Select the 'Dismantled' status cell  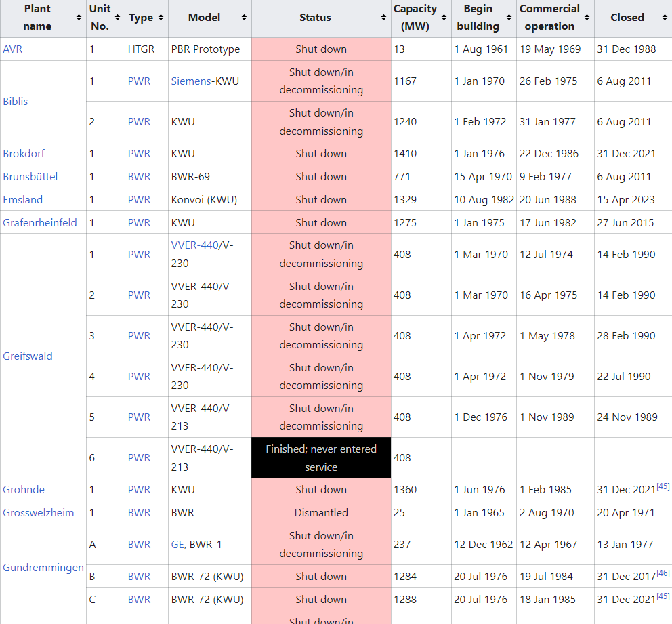(x=321, y=513)
